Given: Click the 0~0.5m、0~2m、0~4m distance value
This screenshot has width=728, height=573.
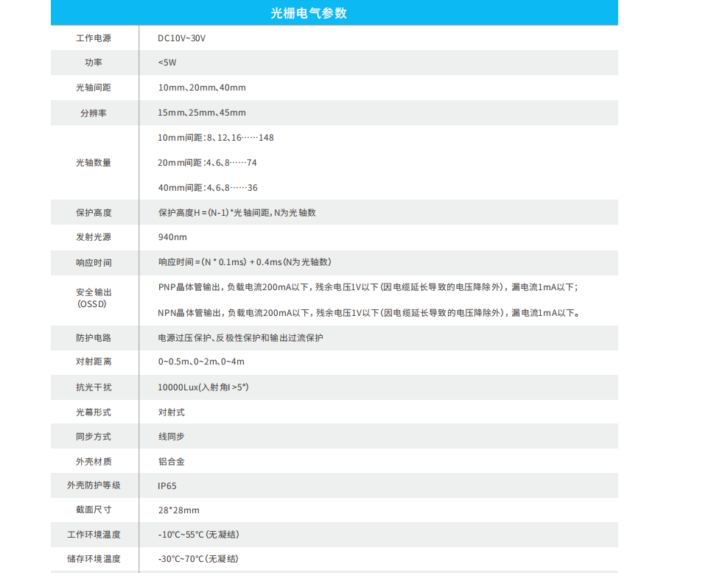Looking at the screenshot, I should tap(201, 362).
